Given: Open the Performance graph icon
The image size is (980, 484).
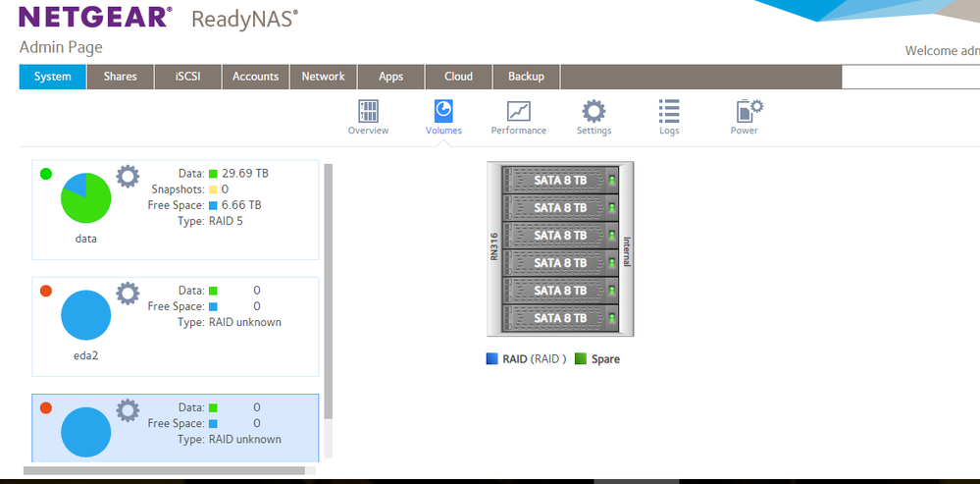Looking at the screenshot, I should click(x=518, y=111).
